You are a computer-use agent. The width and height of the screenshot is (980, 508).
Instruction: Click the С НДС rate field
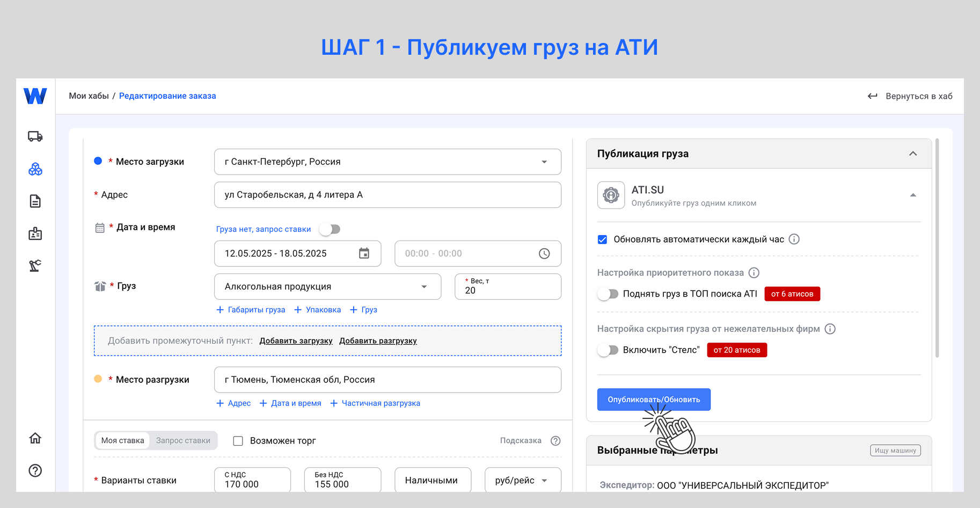(x=252, y=480)
